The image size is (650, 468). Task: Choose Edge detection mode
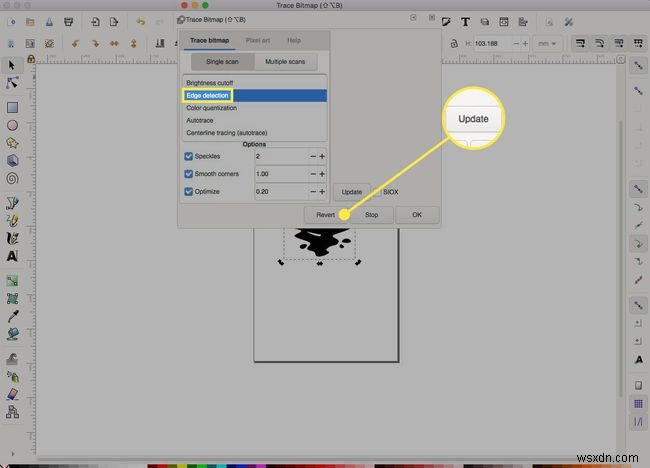click(255, 95)
